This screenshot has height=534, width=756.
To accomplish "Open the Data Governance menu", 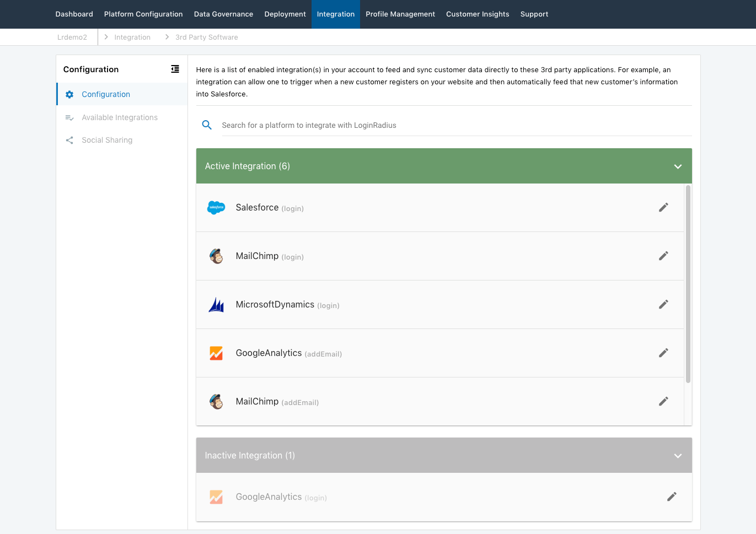I will (223, 14).
